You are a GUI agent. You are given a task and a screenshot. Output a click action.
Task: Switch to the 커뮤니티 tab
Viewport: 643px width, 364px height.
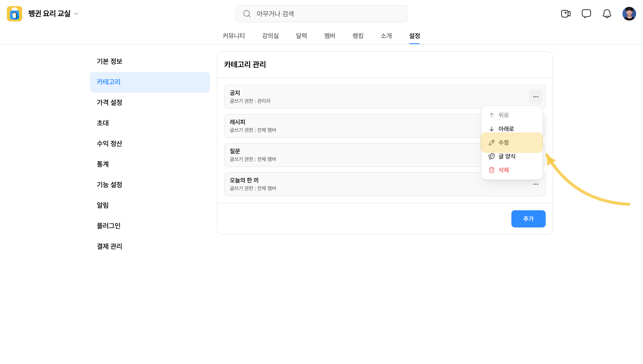[x=234, y=36]
